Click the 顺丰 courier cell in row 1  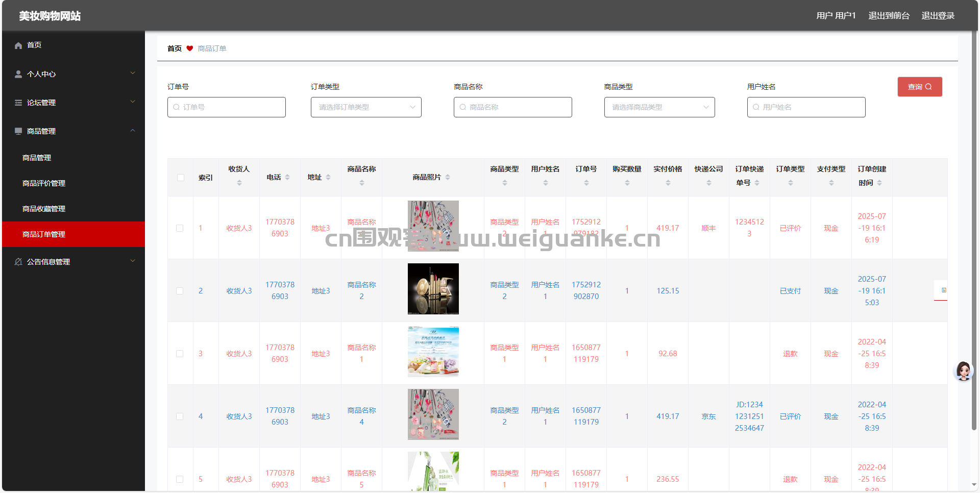(x=708, y=228)
